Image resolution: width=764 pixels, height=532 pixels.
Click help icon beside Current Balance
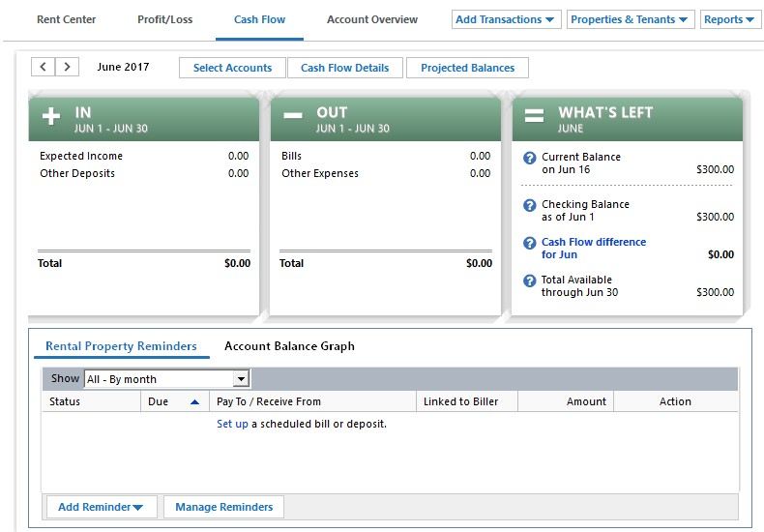coord(529,159)
